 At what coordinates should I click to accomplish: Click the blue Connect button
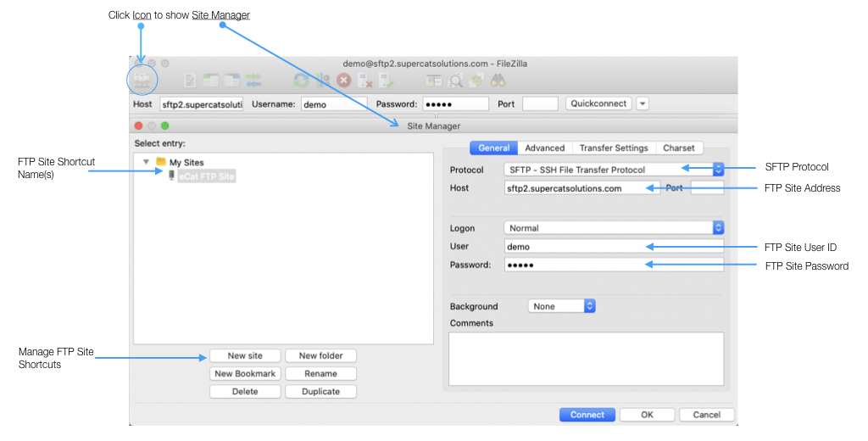(587, 415)
